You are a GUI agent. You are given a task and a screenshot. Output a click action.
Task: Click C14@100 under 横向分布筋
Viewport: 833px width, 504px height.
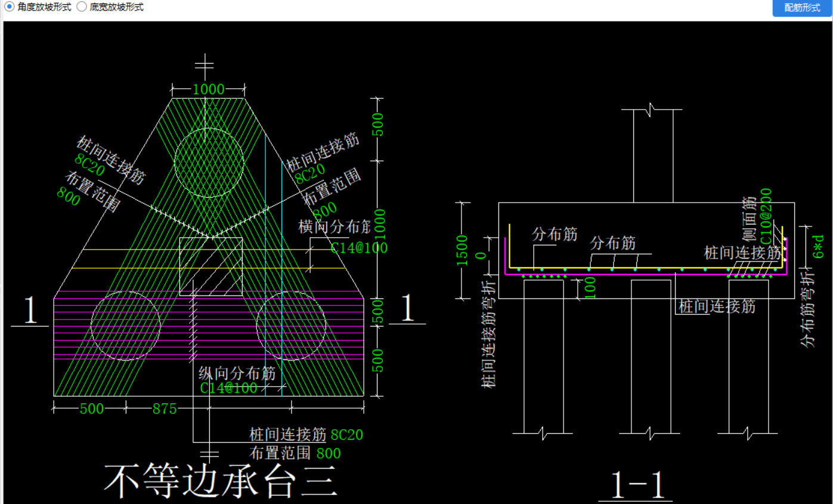pyautogui.click(x=359, y=248)
